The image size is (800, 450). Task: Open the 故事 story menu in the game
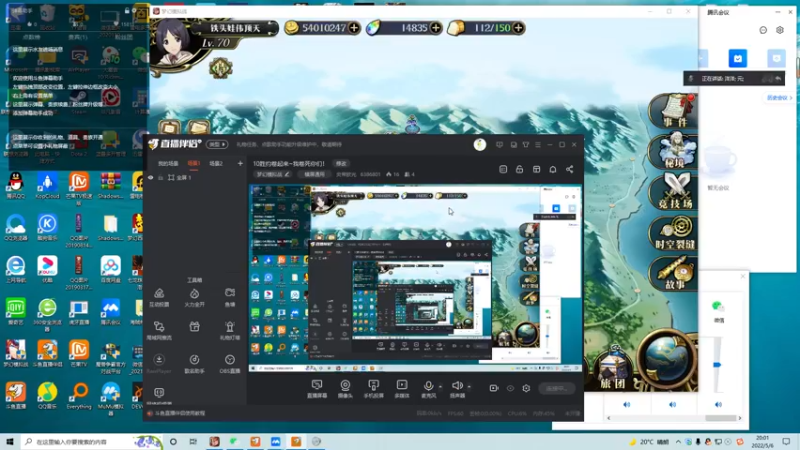(x=674, y=273)
